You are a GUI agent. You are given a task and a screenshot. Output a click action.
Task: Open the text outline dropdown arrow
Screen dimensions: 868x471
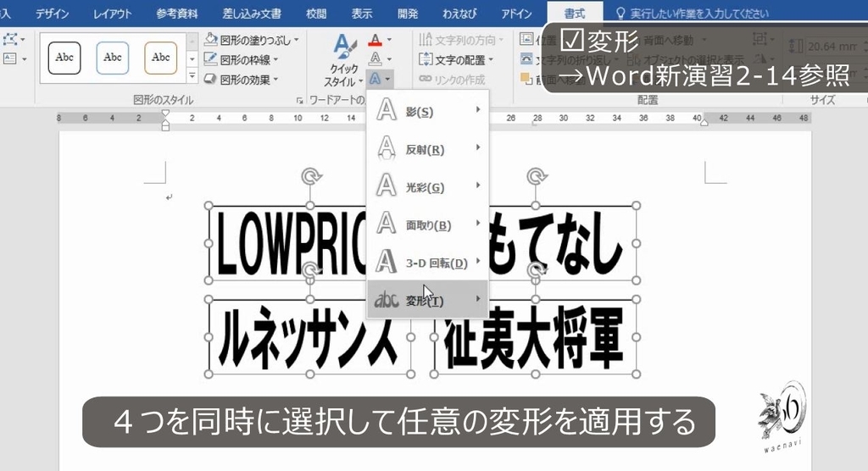pos(389,58)
